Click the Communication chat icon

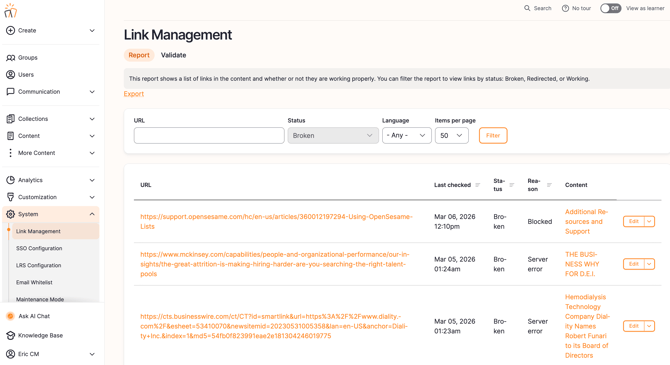(x=10, y=91)
